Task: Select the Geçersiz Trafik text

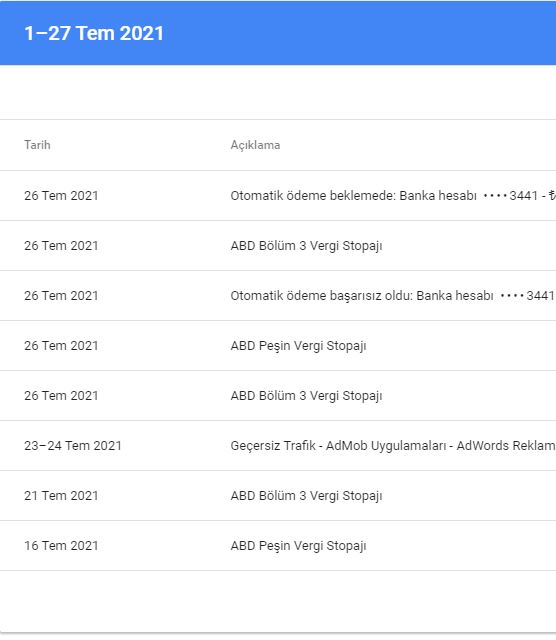Action: tap(273, 446)
